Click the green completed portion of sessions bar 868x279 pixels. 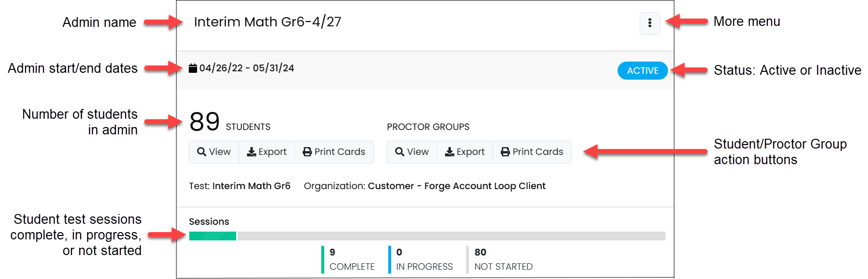(x=212, y=236)
